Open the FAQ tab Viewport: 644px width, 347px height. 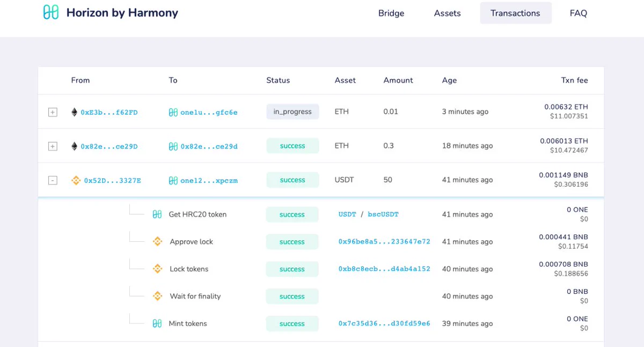tap(579, 13)
